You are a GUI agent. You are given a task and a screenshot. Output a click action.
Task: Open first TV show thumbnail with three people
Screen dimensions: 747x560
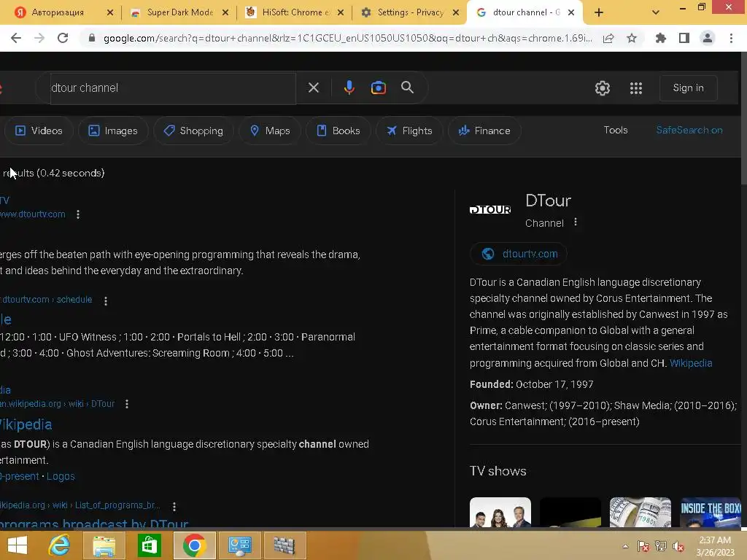[x=500, y=513]
